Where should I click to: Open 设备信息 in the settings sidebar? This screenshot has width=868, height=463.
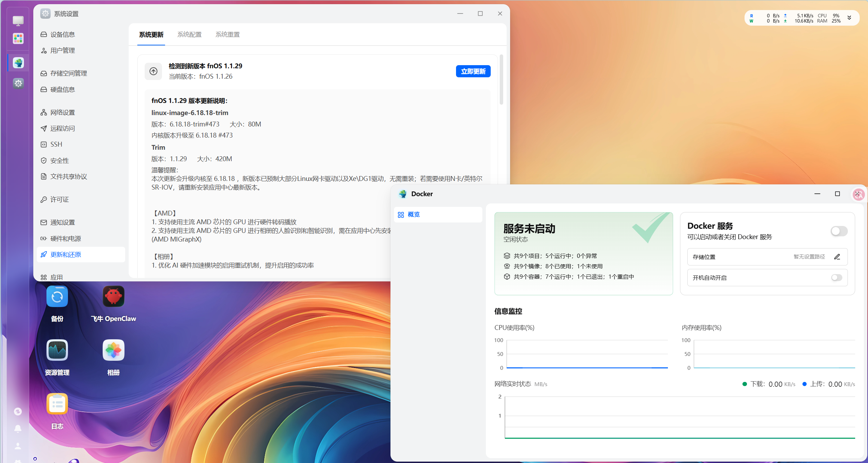click(63, 34)
